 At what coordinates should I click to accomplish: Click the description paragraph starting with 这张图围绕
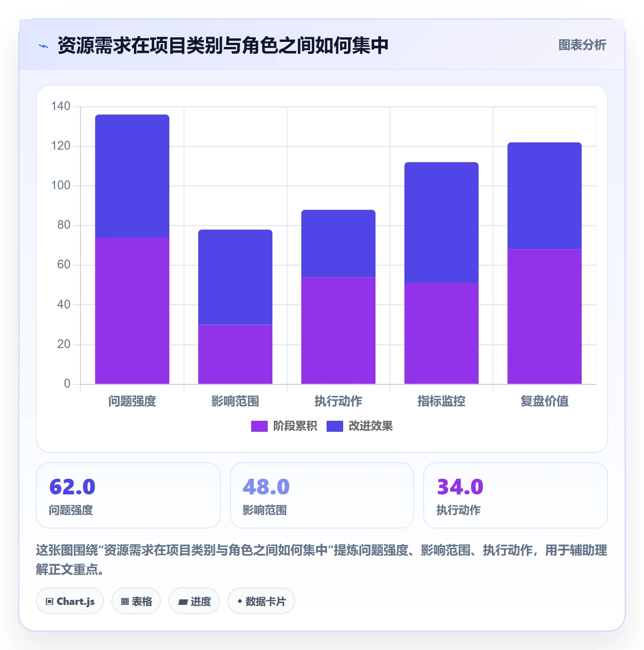pyautogui.click(x=322, y=560)
